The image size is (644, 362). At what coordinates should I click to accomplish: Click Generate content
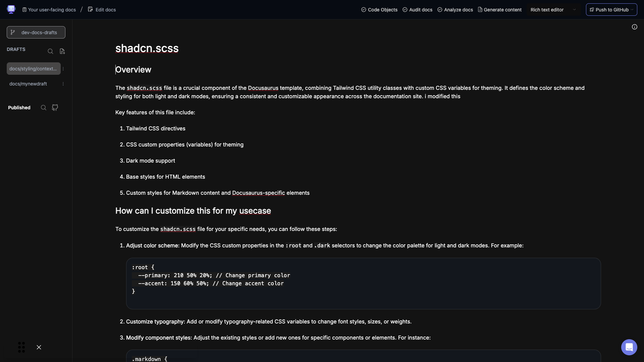[500, 10]
